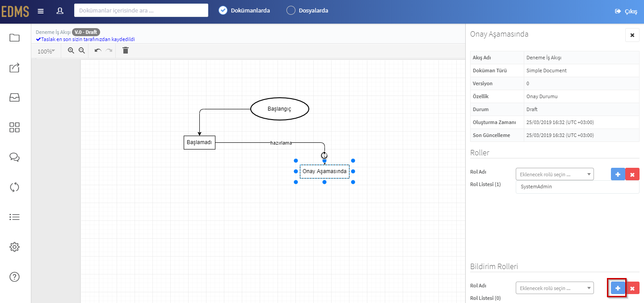The height and width of the screenshot is (303, 644).
Task: Select the Dokümanlarda search option
Action: coord(244,10)
